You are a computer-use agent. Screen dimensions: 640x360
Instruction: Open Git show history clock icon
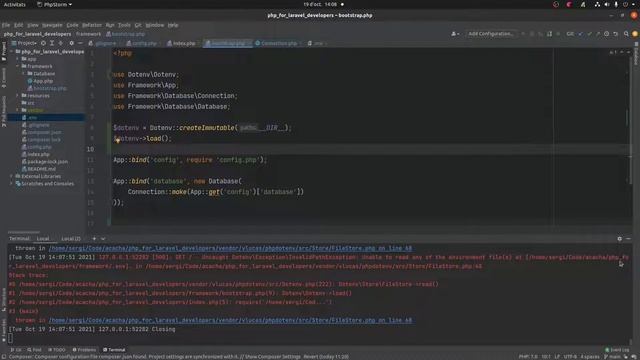coord(607,34)
